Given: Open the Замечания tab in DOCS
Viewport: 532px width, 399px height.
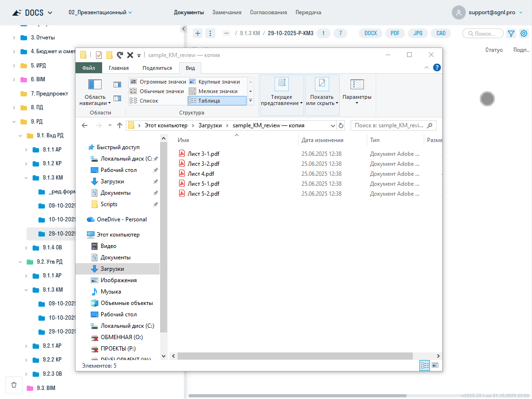Looking at the screenshot, I should coord(227,12).
